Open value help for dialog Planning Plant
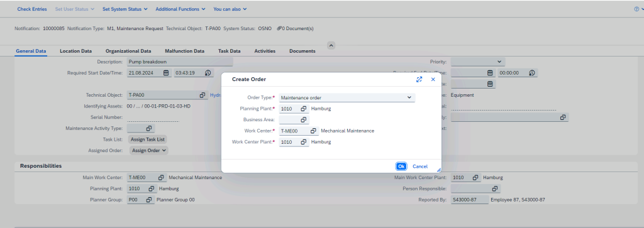 click(304, 109)
